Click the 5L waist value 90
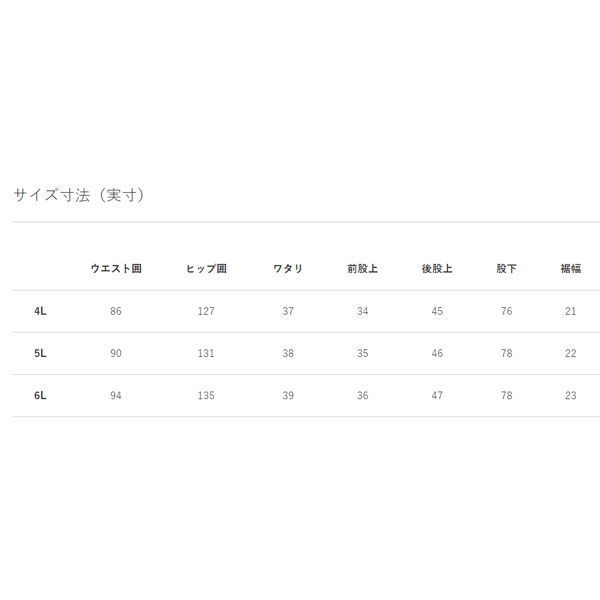 click(x=116, y=353)
